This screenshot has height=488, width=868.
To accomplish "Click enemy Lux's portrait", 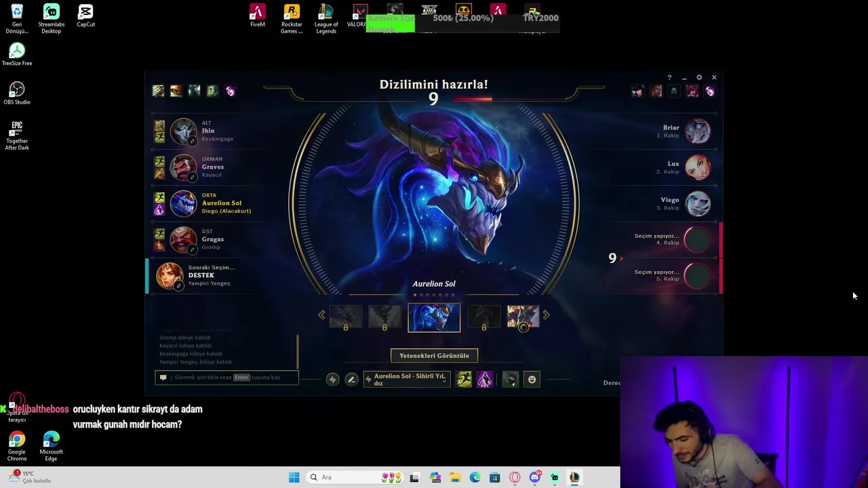I will pos(698,167).
